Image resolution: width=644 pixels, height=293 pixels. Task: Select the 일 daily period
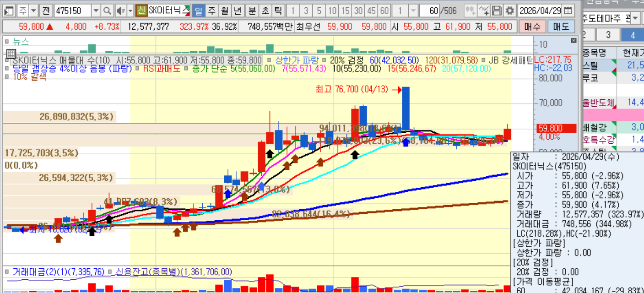pos(199,10)
